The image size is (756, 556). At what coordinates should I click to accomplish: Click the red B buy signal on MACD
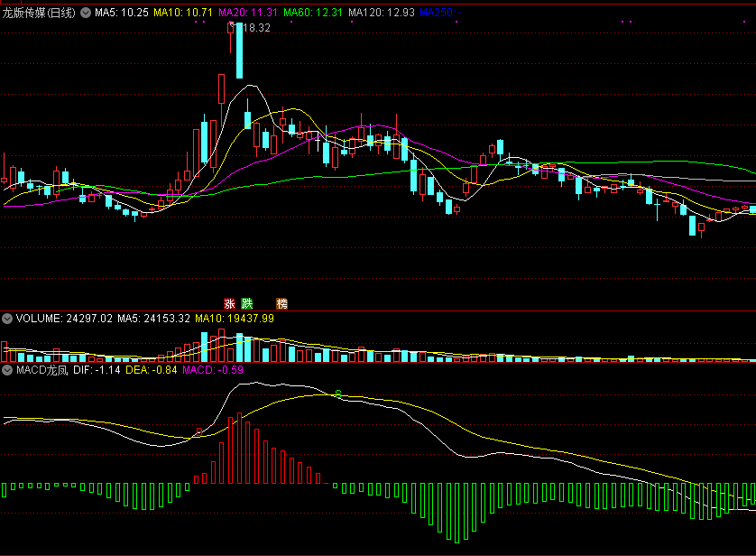click(199, 431)
